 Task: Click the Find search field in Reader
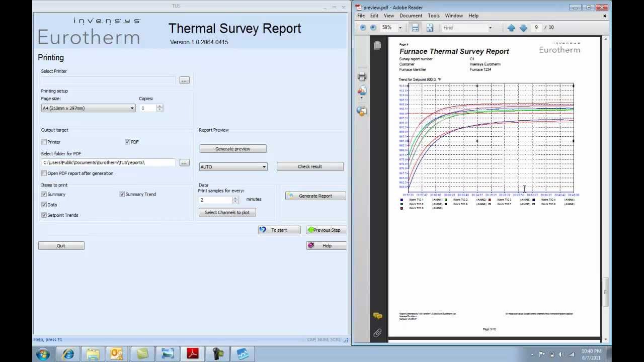coord(464,28)
